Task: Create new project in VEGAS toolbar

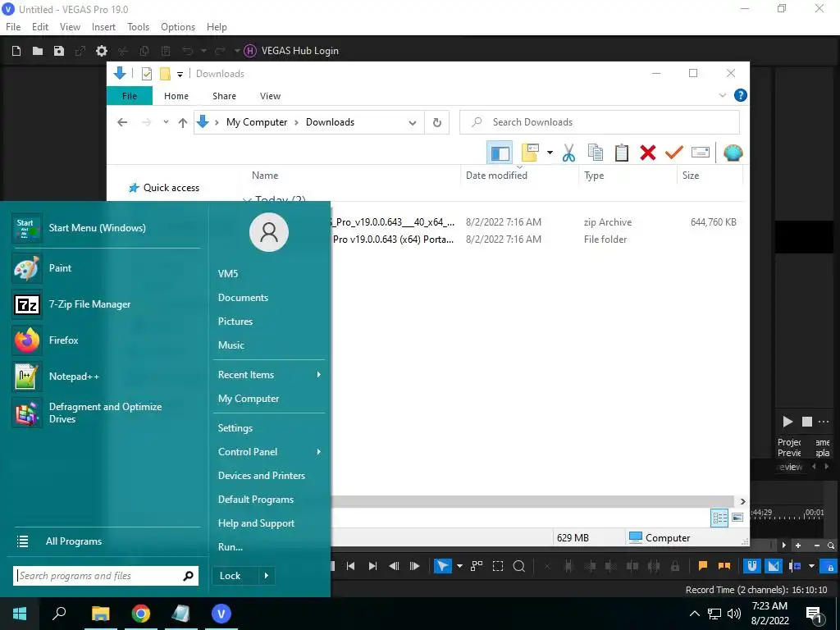Action: [x=16, y=51]
